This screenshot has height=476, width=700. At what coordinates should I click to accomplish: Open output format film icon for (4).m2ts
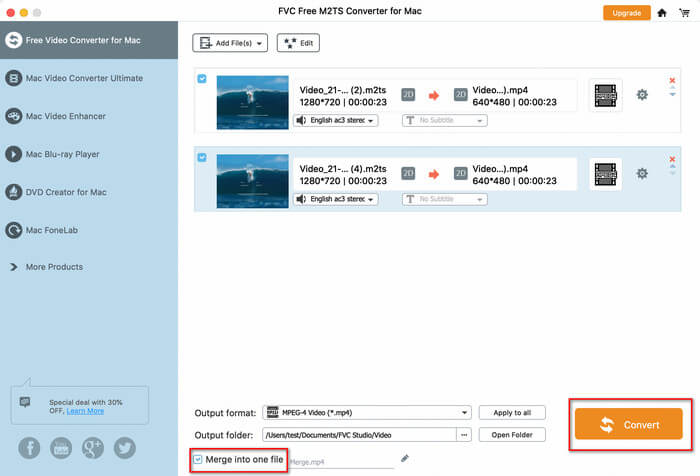605,174
